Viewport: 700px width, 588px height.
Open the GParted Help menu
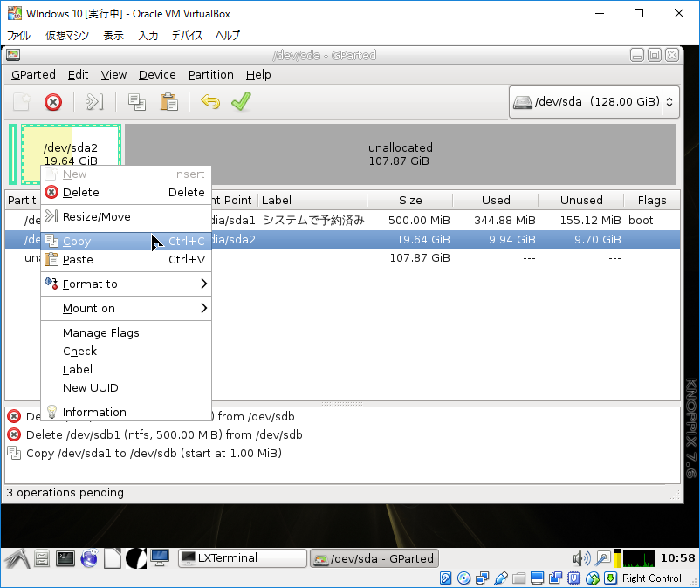click(258, 74)
